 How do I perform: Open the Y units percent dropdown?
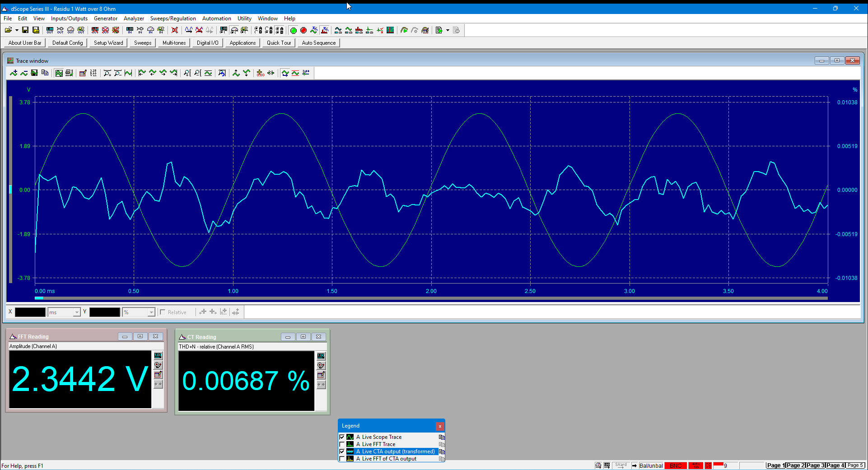(x=151, y=312)
